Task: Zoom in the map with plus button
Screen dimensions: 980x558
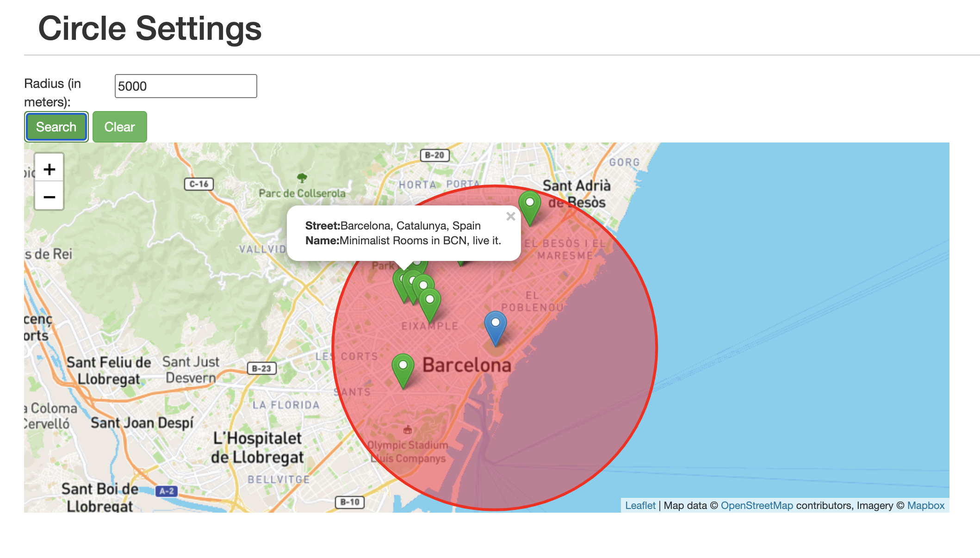Action: click(x=49, y=169)
